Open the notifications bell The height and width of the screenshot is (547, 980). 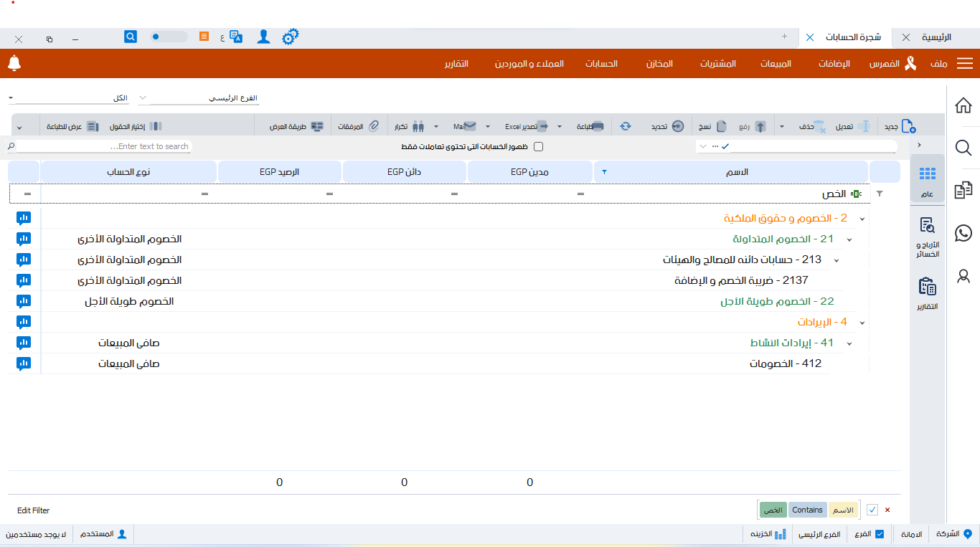point(14,63)
